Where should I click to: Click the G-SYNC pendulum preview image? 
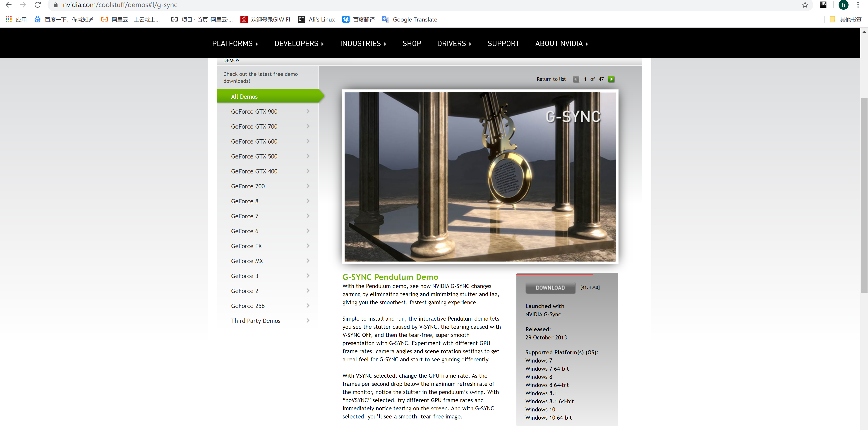pyautogui.click(x=480, y=177)
